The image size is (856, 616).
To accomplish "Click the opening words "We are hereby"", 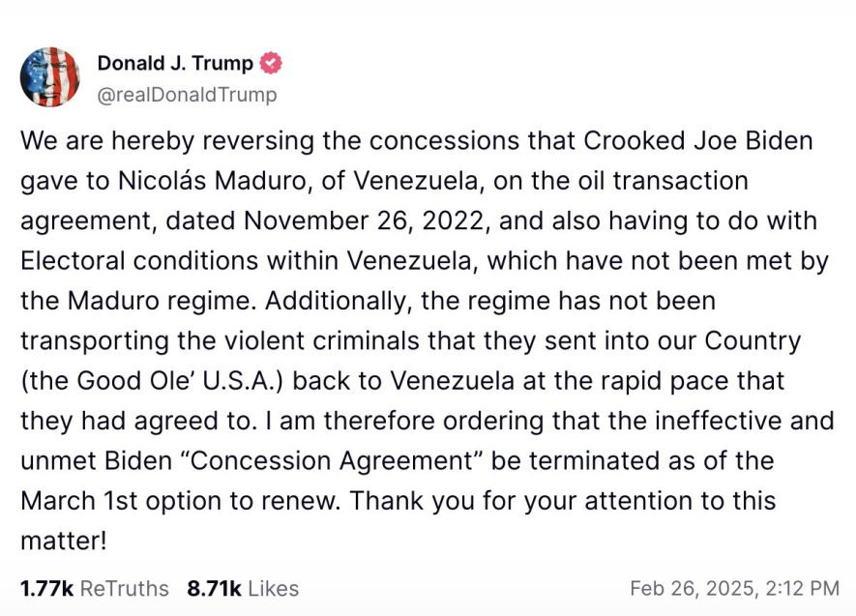I will point(107,141).
